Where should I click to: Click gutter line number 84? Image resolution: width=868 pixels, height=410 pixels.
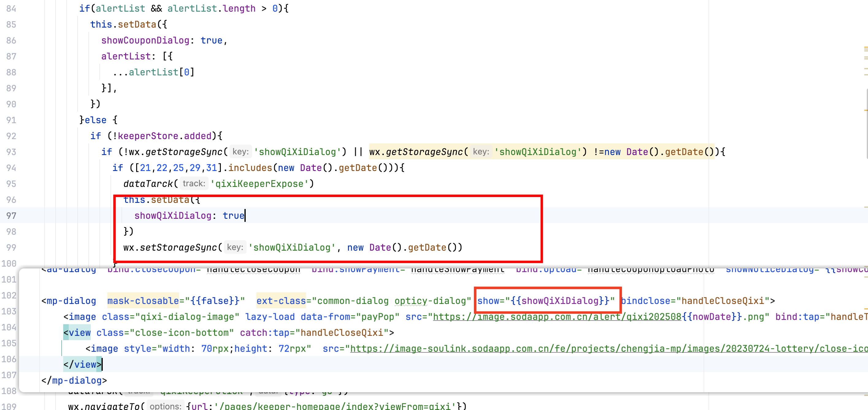(11, 9)
